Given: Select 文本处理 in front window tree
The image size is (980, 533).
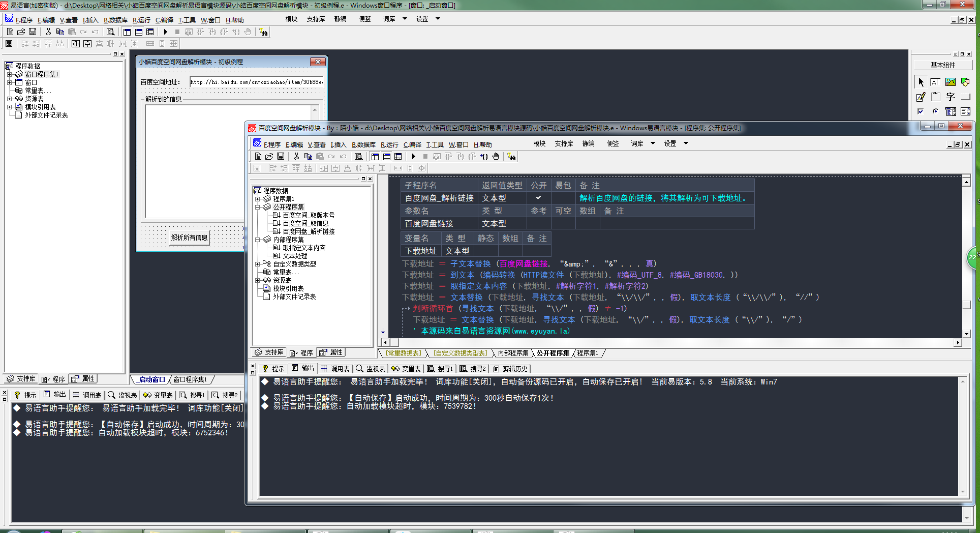Looking at the screenshot, I should pos(295,256).
